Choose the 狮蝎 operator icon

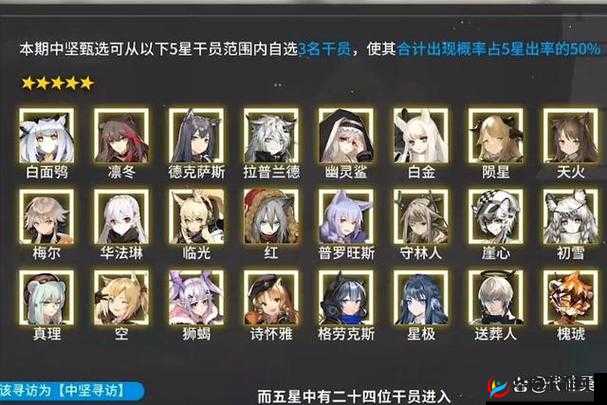click(x=196, y=297)
